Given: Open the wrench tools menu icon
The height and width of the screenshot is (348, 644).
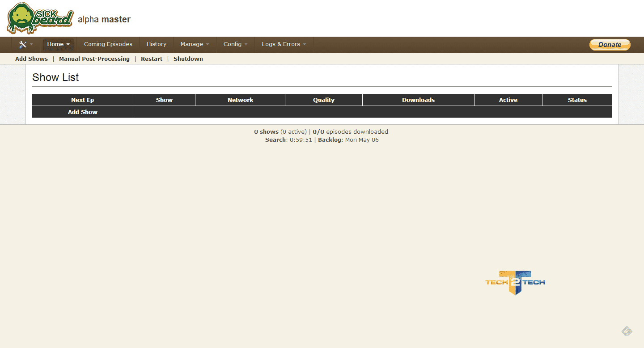Looking at the screenshot, I should click(x=23, y=44).
